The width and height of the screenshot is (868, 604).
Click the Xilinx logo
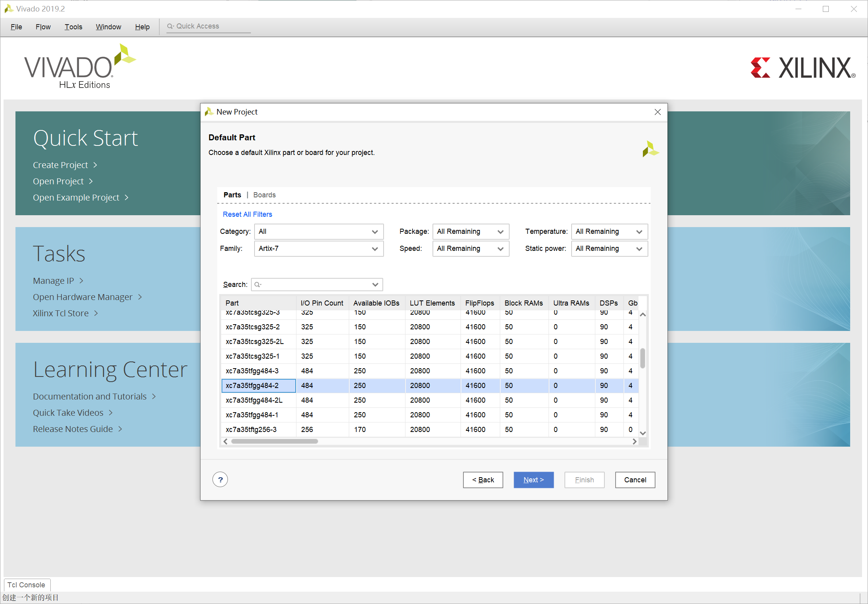[x=803, y=68]
